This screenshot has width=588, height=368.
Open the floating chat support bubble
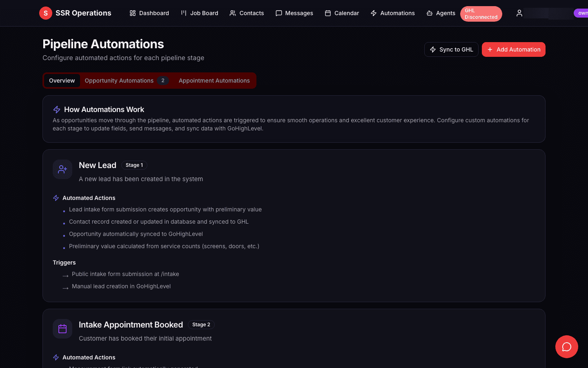pyautogui.click(x=566, y=347)
